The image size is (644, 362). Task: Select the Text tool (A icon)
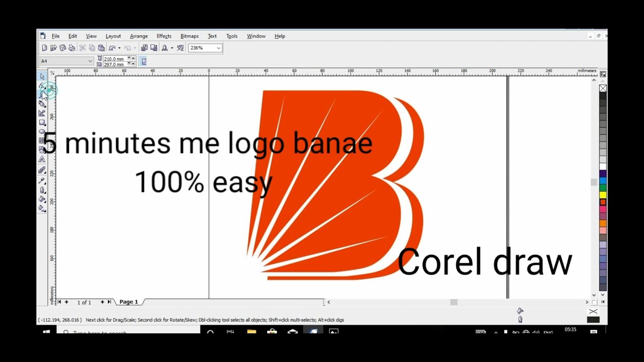42,159
